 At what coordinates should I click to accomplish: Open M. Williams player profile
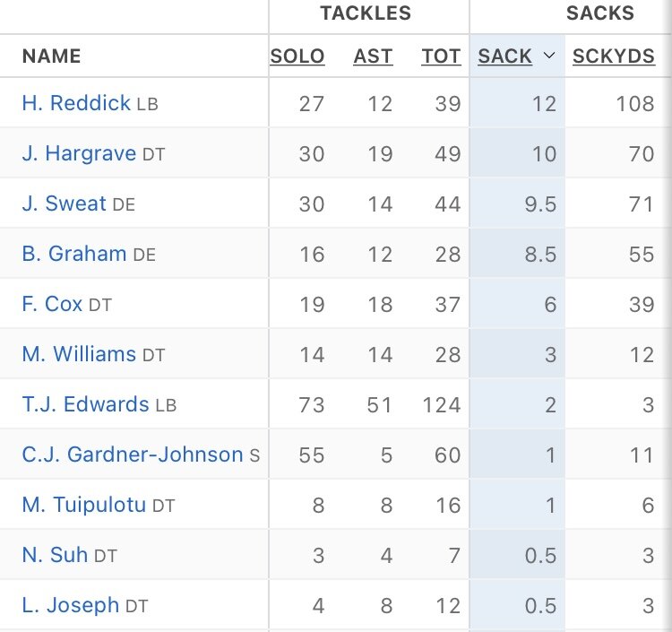pos(79,354)
